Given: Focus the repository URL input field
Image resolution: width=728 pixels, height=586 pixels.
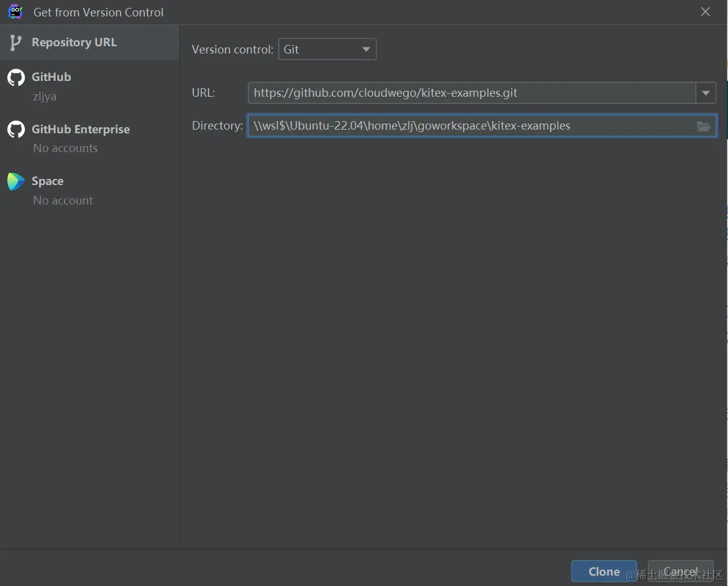Looking at the screenshot, I should [472, 92].
